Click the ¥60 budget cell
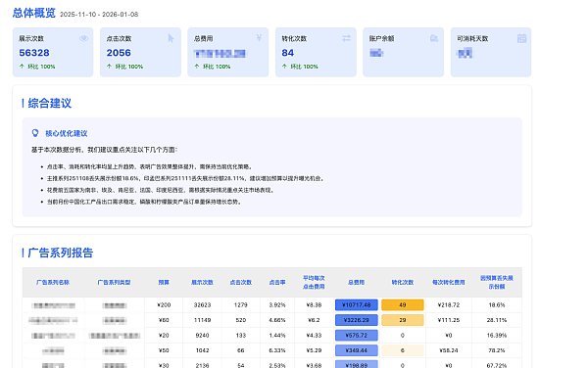Screen dimensions: 588x368 coord(164,320)
